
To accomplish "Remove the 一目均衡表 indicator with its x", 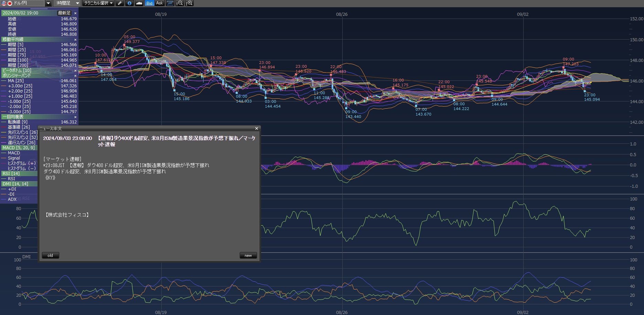I will 75,117.
